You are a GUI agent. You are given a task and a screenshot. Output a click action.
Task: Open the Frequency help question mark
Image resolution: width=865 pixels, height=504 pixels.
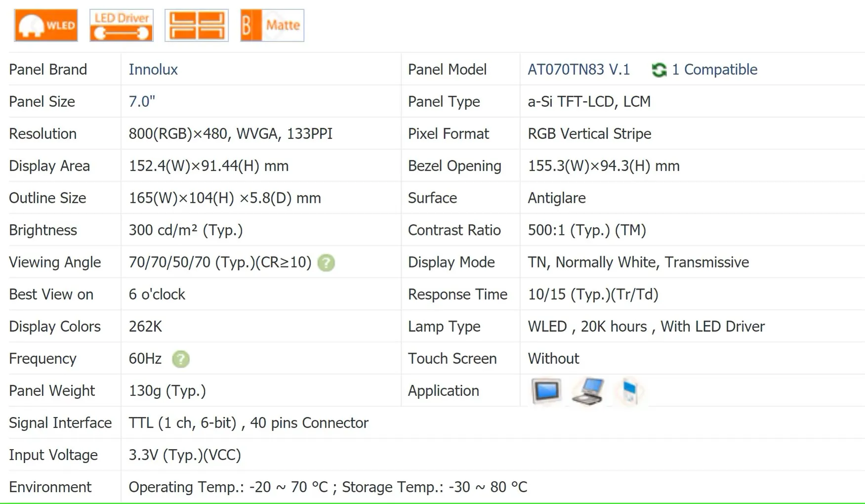[x=181, y=359]
